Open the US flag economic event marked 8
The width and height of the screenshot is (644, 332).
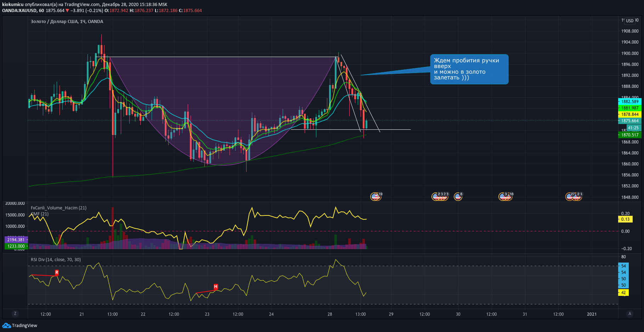[x=458, y=196]
